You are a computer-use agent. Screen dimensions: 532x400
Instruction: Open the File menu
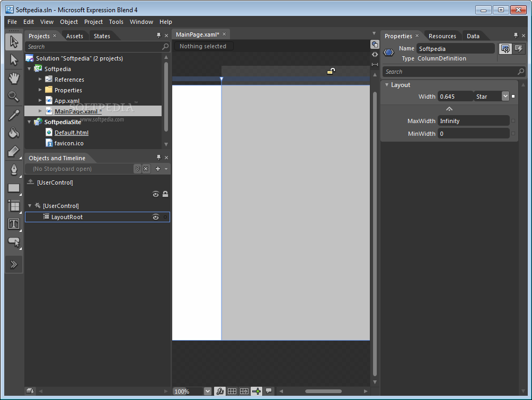point(12,22)
